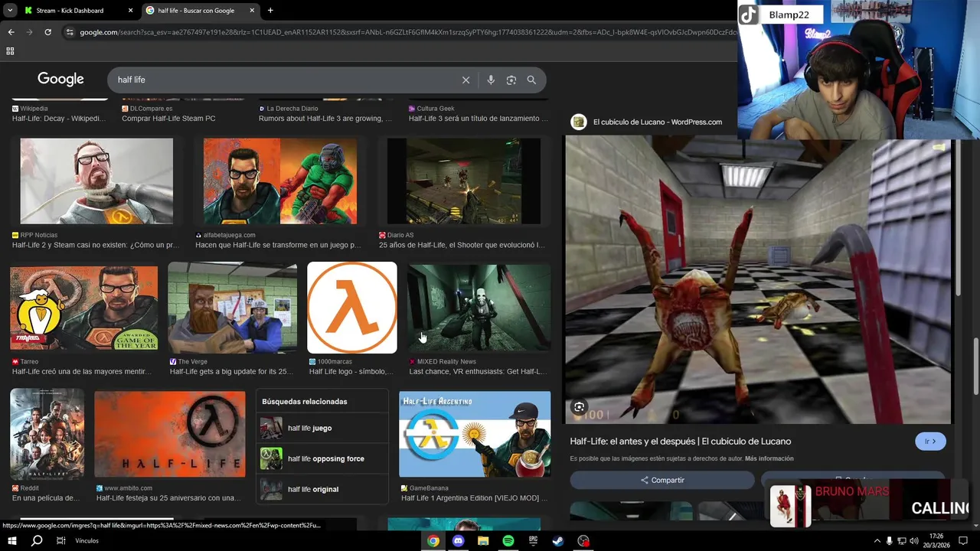Focus the half life search field

click(x=283, y=80)
